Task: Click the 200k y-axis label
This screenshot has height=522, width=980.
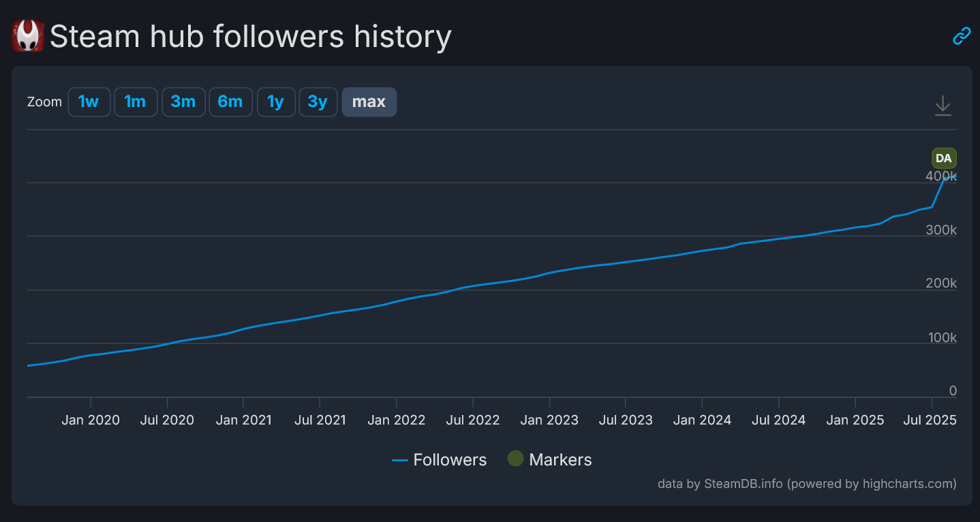Action: pyautogui.click(x=941, y=283)
